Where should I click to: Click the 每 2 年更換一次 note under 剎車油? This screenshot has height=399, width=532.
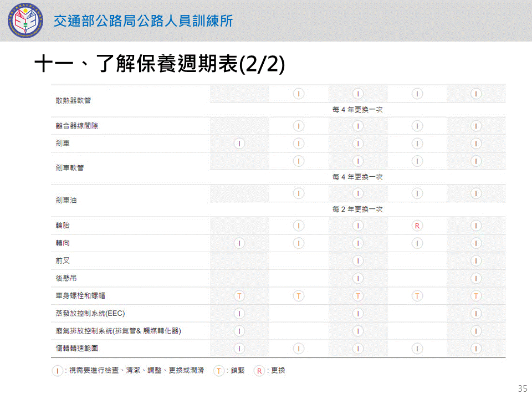357,209
